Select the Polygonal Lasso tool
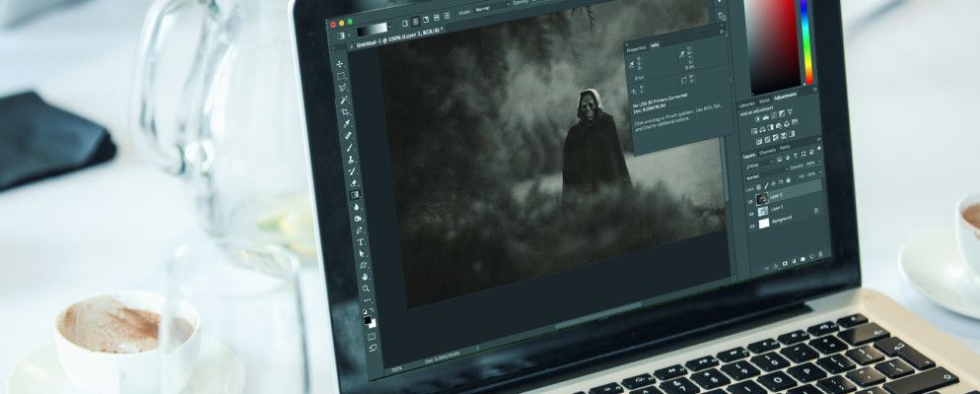Screen dimensions: 980x394 tap(343, 87)
